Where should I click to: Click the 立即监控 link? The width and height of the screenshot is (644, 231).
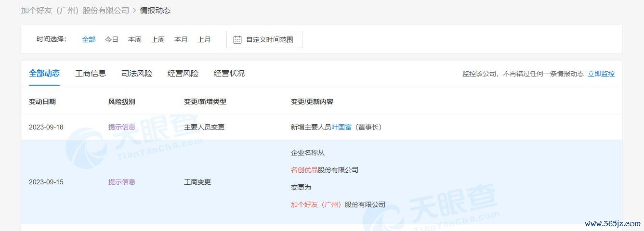(601, 74)
